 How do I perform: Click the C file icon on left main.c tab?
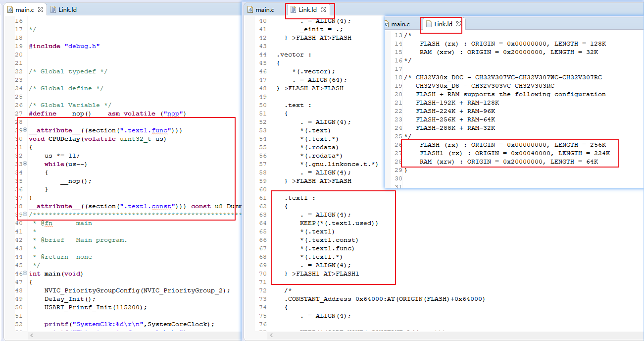coord(9,10)
